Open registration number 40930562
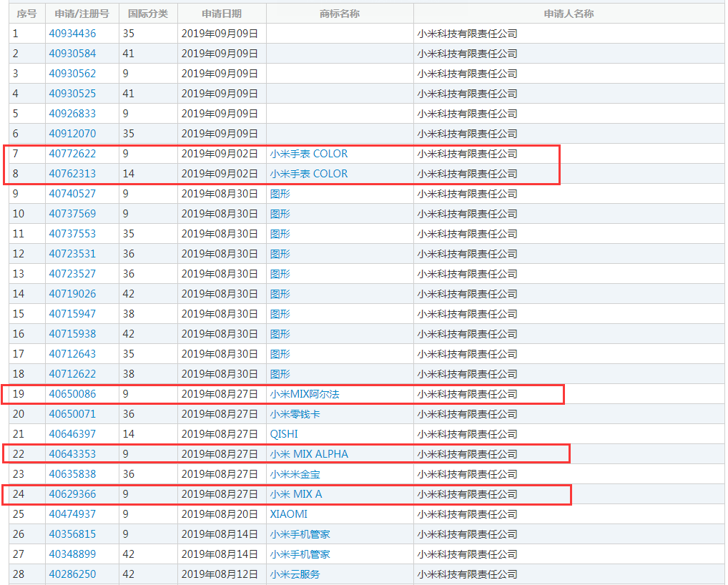728x585 pixels. (x=72, y=74)
